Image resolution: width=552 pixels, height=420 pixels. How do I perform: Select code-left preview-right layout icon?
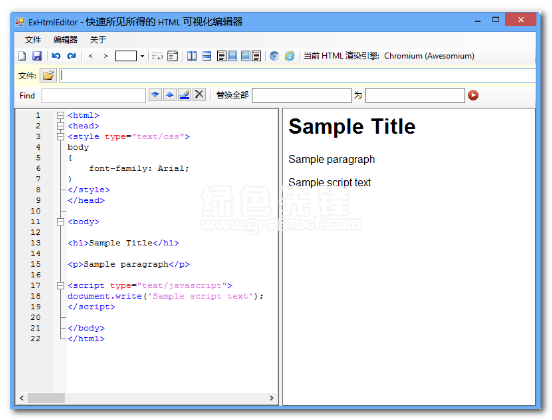coord(227,56)
